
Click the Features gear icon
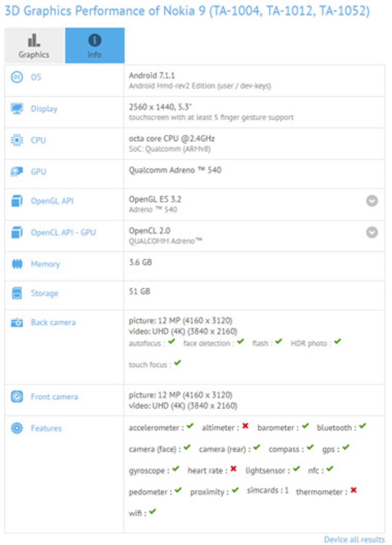pyautogui.click(x=17, y=428)
